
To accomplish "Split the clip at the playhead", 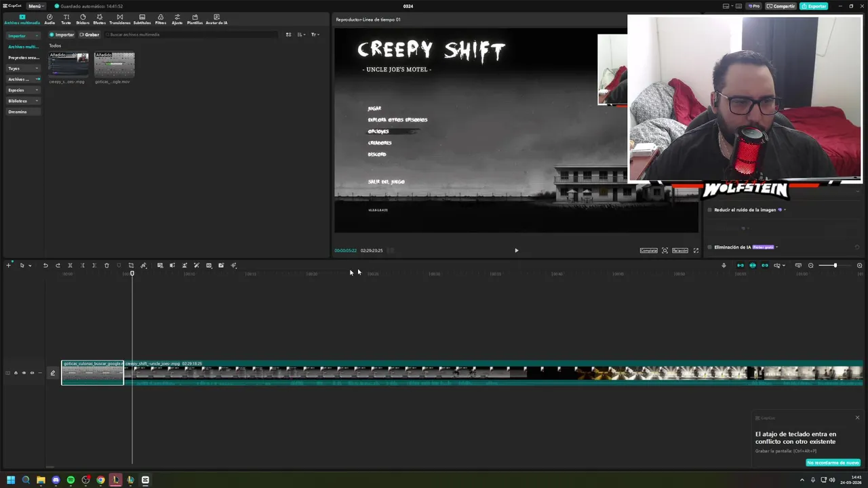I will (x=70, y=266).
